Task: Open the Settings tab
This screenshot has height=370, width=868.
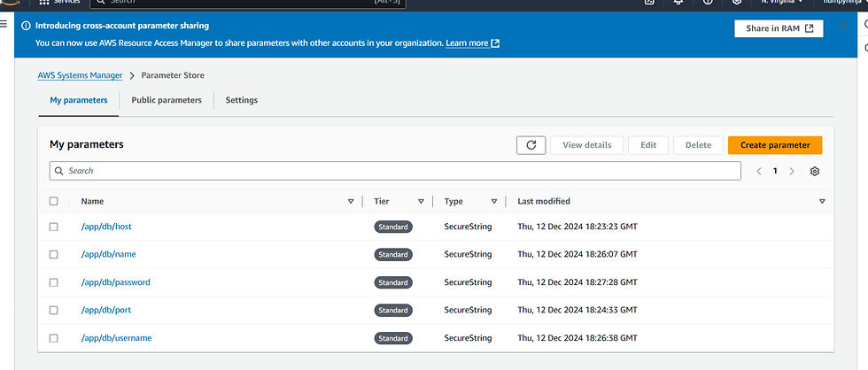Action: click(241, 100)
